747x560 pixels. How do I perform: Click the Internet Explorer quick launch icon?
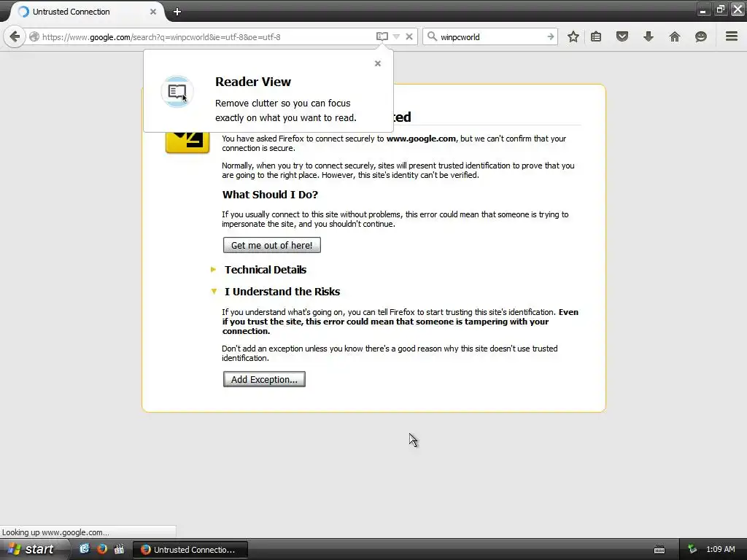[x=85, y=549]
